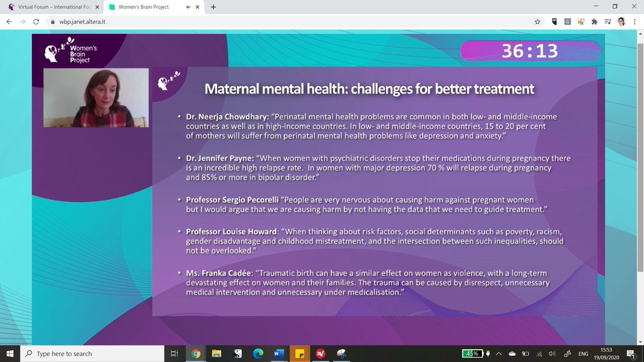Open the Chrome profile avatar
Viewport: 644px width, 362px height.
coord(621,22)
